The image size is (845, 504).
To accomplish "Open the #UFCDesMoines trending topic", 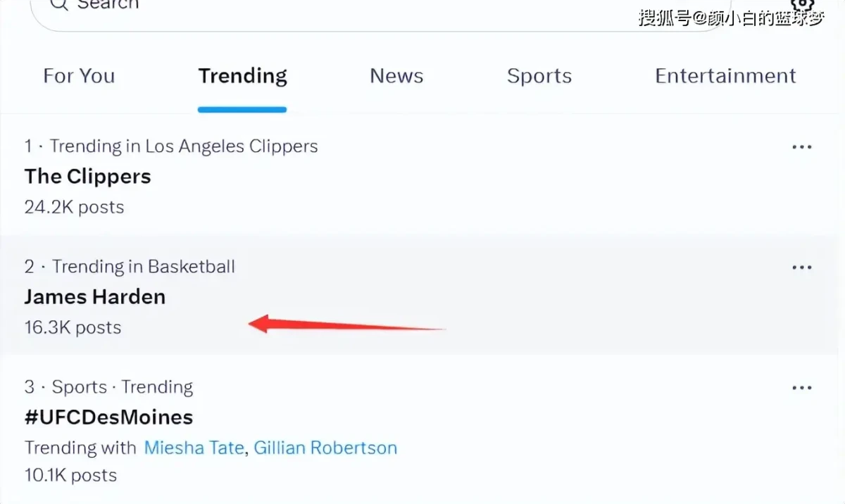I will click(108, 417).
